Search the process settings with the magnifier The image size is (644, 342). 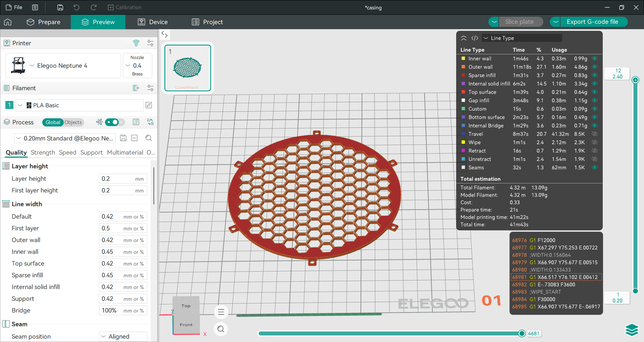click(x=149, y=138)
